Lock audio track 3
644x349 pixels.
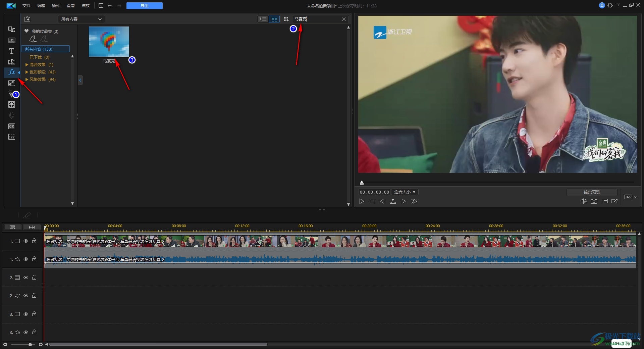pyautogui.click(x=34, y=332)
